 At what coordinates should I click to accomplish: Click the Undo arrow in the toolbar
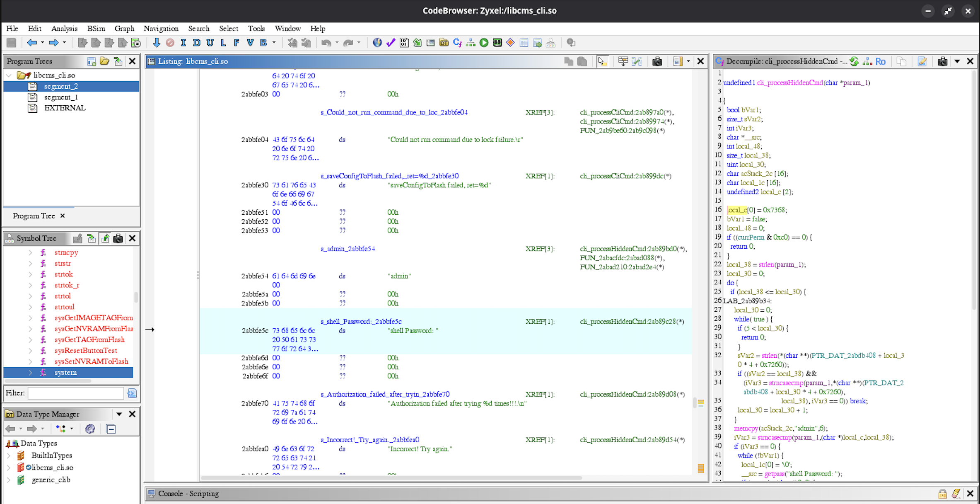tap(326, 43)
